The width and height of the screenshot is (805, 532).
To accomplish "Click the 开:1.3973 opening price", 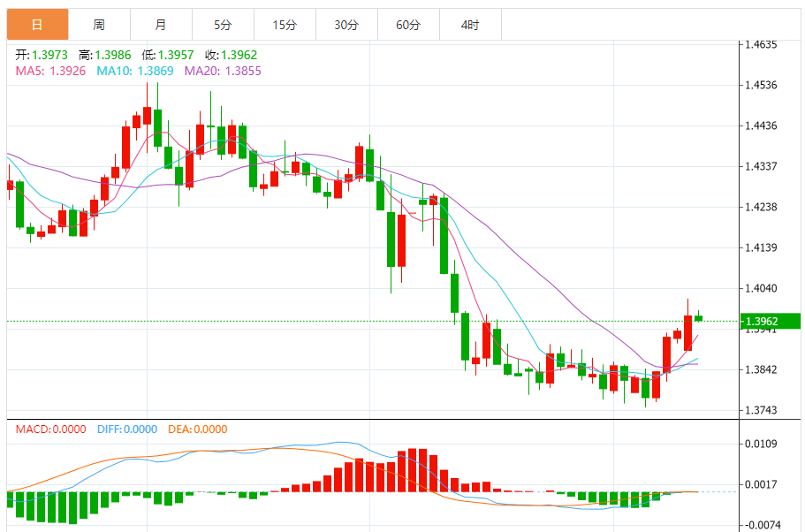I will (x=41, y=55).
